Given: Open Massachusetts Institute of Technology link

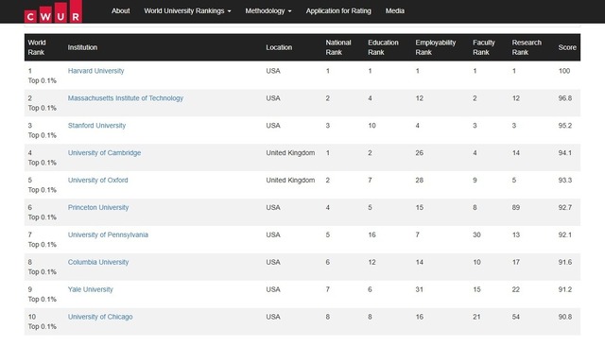Looking at the screenshot, I should [x=126, y=98].
